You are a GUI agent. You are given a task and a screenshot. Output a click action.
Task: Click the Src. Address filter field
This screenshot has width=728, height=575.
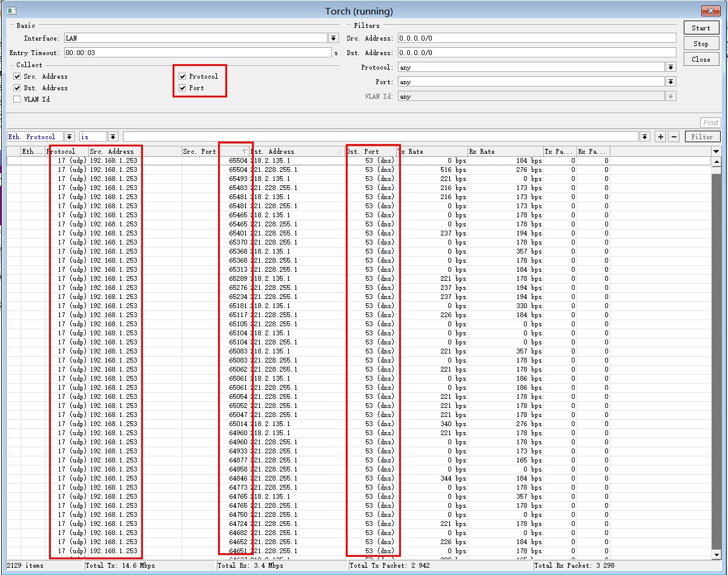click(537, 38)
